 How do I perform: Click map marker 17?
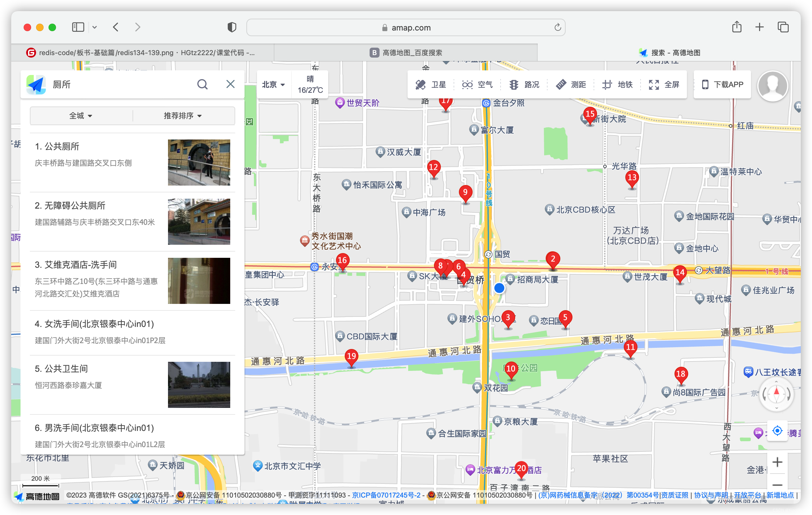446,104
